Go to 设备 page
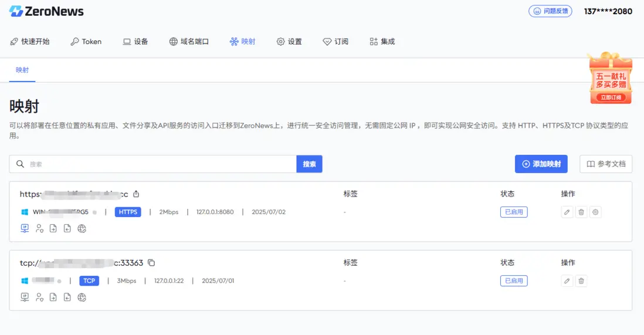The image size is (644, 335). [135, 42]
